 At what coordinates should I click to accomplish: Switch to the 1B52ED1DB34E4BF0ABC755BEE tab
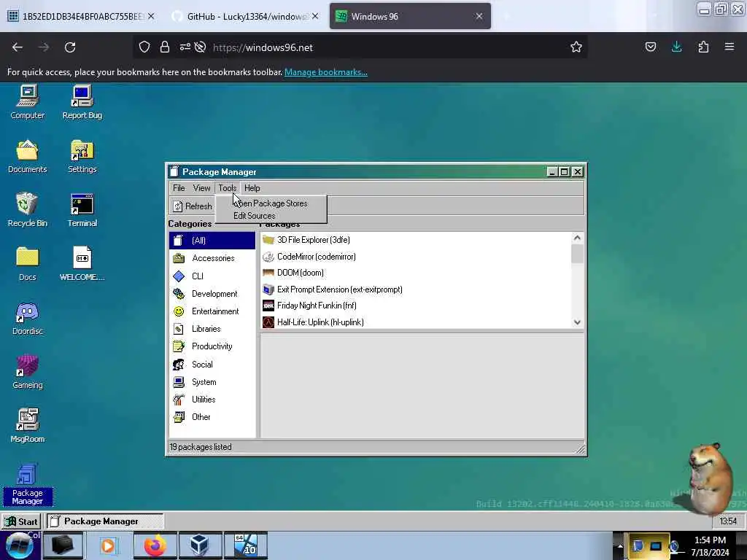pos(81,17)
